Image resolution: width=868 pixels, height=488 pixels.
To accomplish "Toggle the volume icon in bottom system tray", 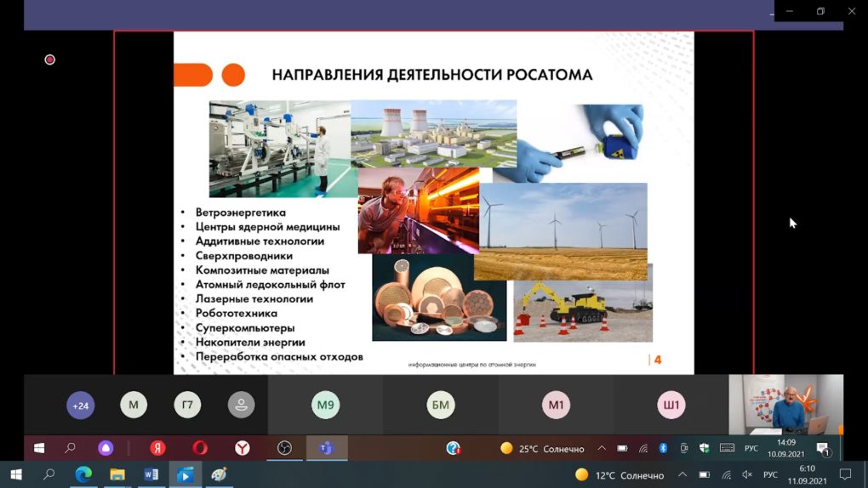I will pos(746,474).
